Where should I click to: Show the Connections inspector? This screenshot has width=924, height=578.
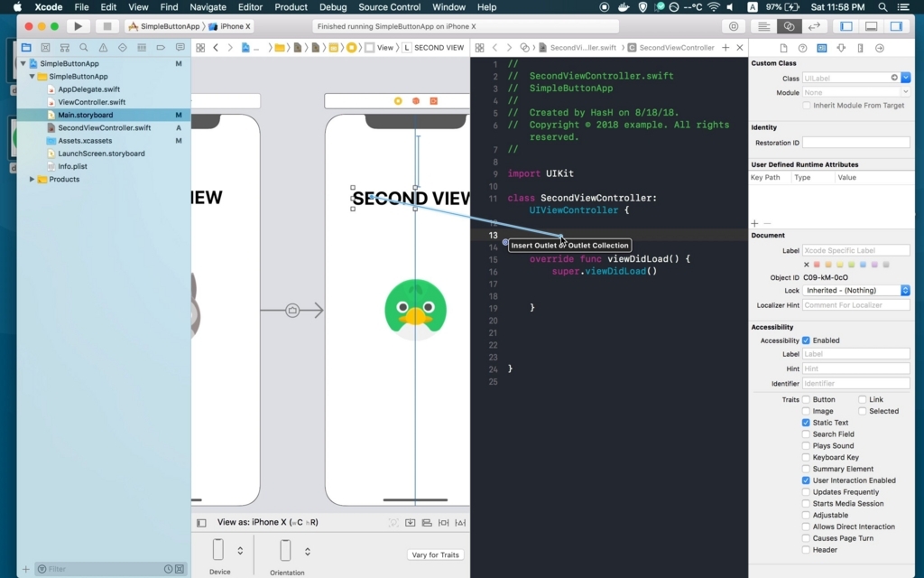click(880, 49)
